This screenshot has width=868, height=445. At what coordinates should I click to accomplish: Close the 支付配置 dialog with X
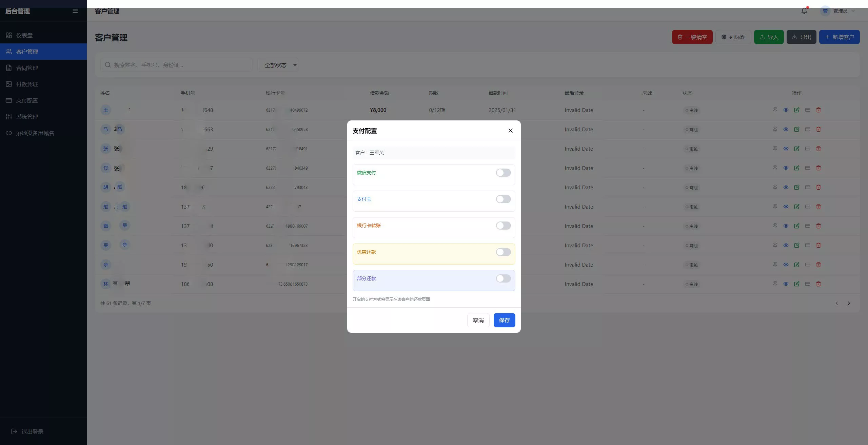510,131
